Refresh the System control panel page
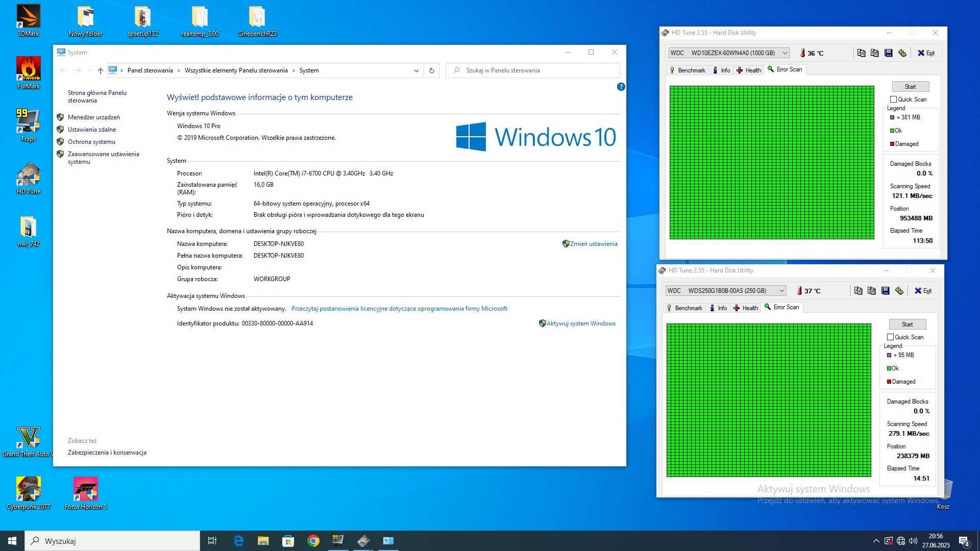Viewport: 980px width, 551px height. click(x=431, y=70)
